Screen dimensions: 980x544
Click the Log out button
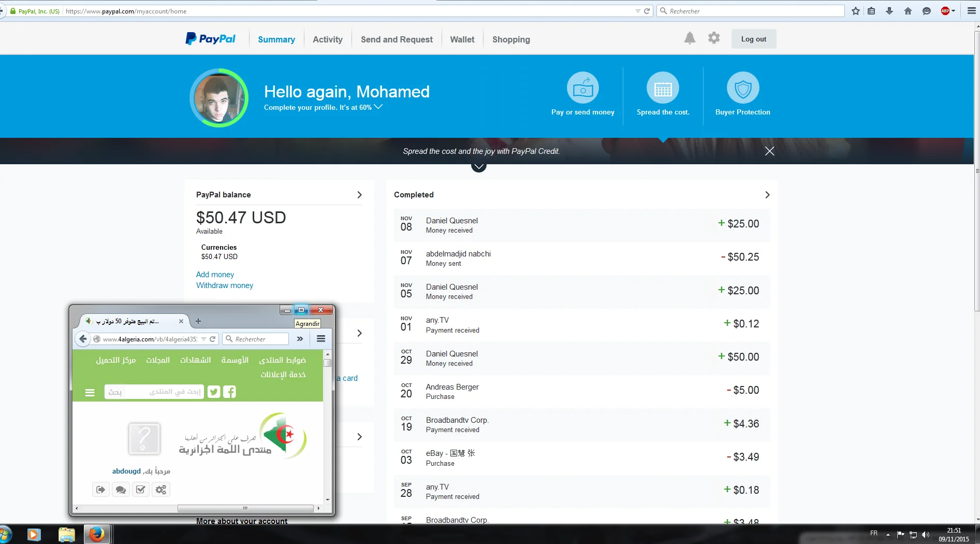[x=753, y=39]
